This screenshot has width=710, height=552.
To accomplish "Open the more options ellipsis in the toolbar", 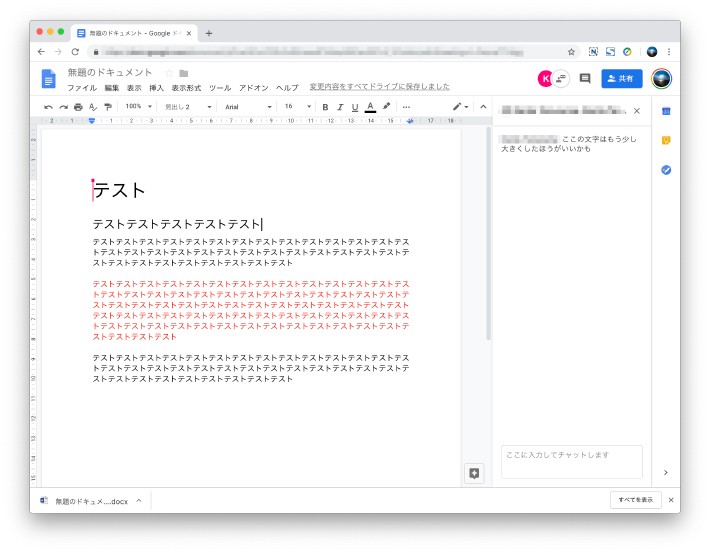I will (x=406, y=107).
